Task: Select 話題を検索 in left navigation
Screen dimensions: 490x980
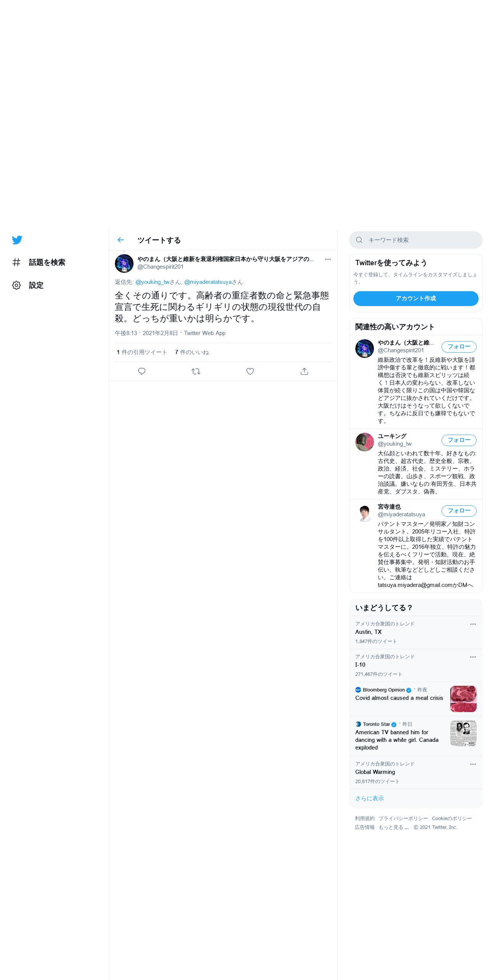Action: 39,262
